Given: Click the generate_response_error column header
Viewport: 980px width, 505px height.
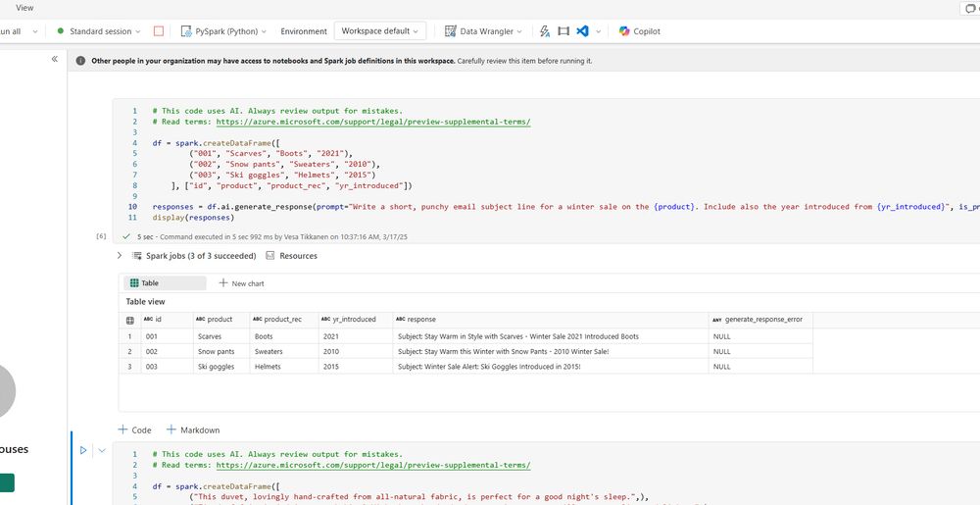Looking at the screenshot, I should pos(760,320).
